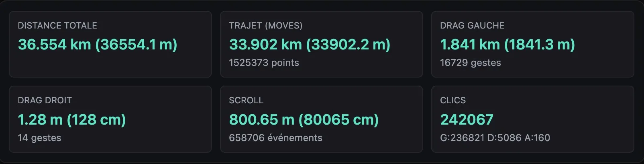Select the 36.554 km total distance value

(x=98, y=45)
